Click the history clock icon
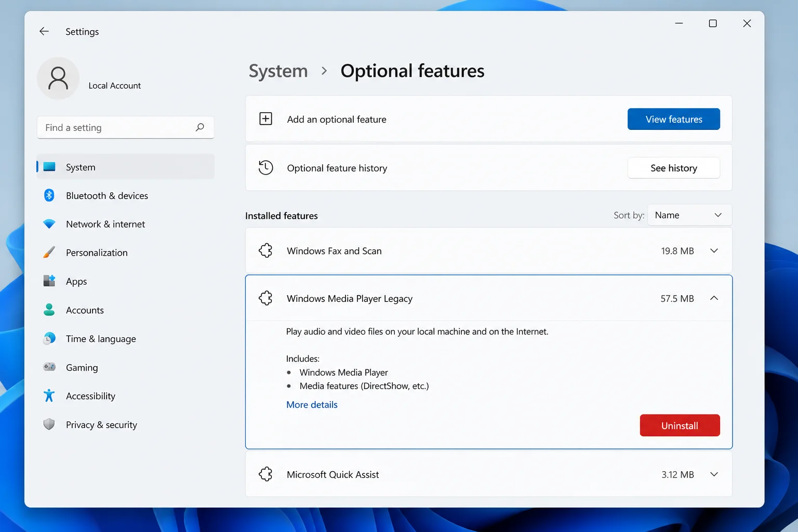This screenshot has height=532, width=798. pyautogui.click(x=265, y=167)
